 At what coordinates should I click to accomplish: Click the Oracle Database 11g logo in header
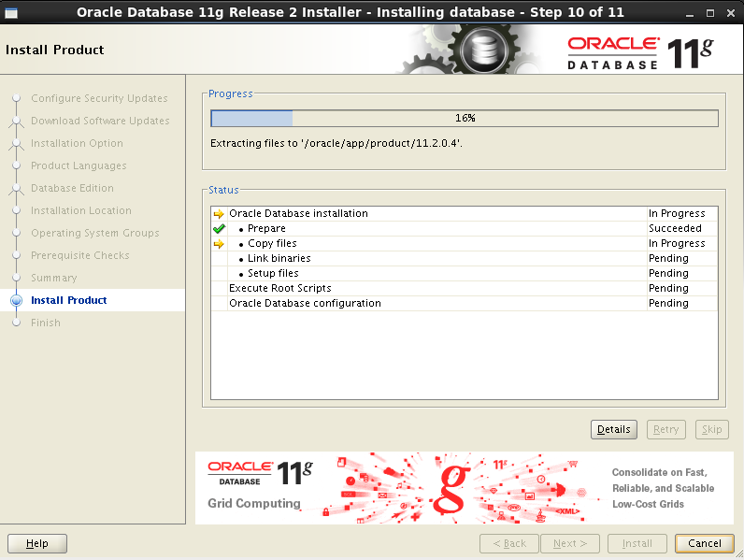640,53
